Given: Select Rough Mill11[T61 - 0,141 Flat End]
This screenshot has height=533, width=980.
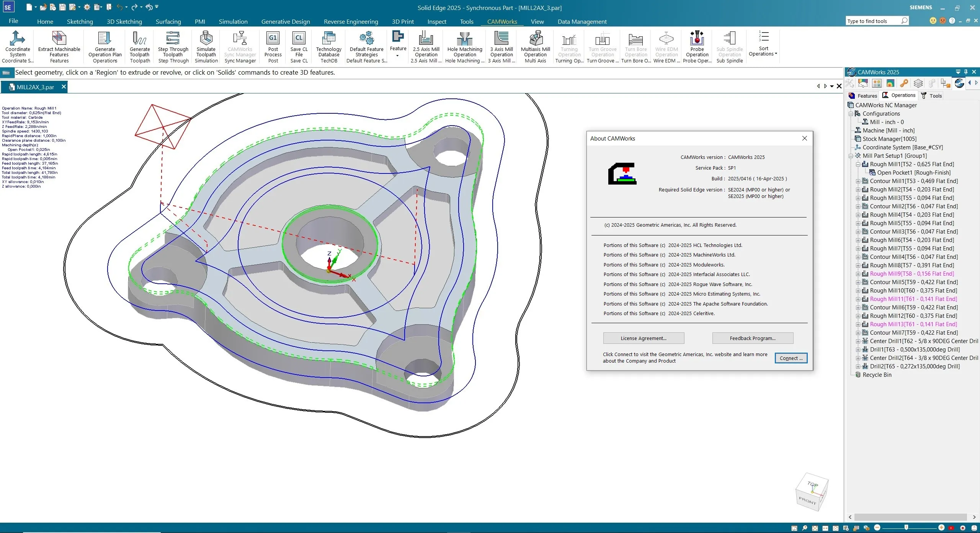Looking at the screenshot, I should 913,299.
